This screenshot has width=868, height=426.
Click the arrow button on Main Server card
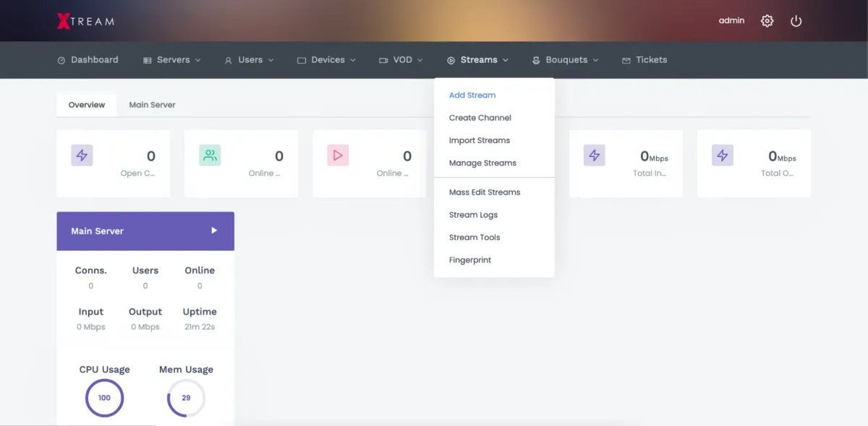213,231
